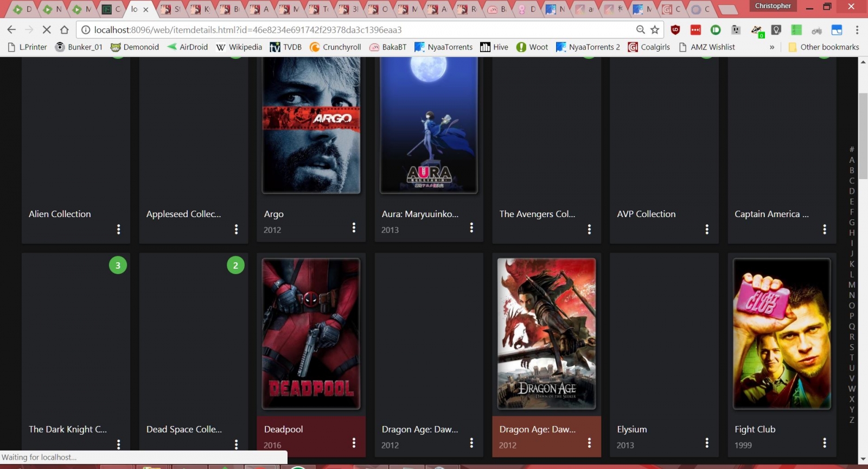Open the AMZ Wishlist bookmark
Screen dimensions: 868x469
pyautogui.click(x=707, y=47)
